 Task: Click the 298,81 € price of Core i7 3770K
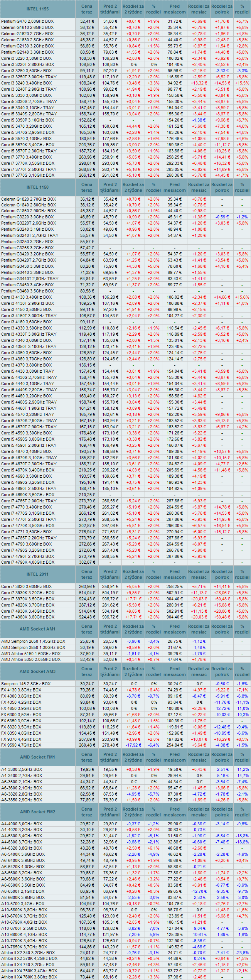[x=87, y=163]
